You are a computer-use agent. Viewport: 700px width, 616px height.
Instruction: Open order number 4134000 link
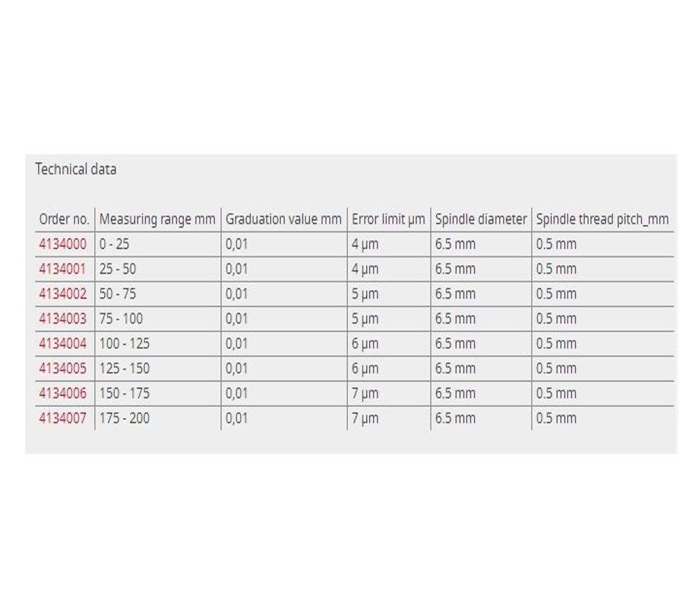[x=63, y=244]
